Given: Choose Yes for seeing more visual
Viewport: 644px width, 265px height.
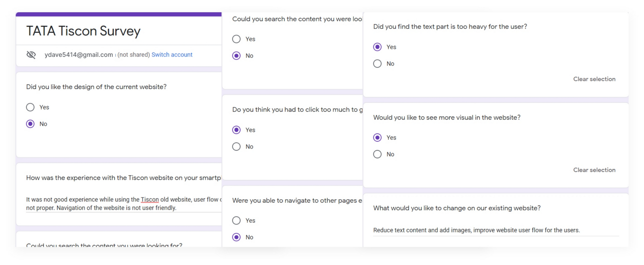Looking at the screenshot, I should [x=377, y=137].
